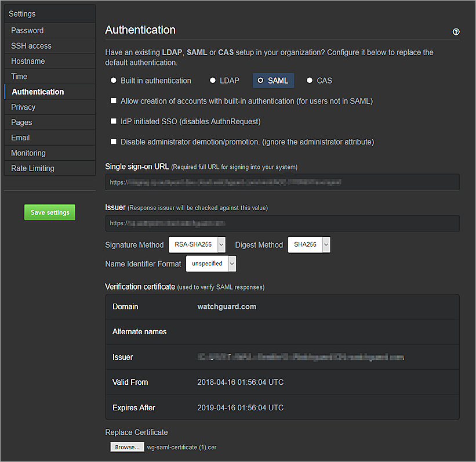Open the Name Identifier Format dropdown
This screenshot has height=462, width=476.
211,264
